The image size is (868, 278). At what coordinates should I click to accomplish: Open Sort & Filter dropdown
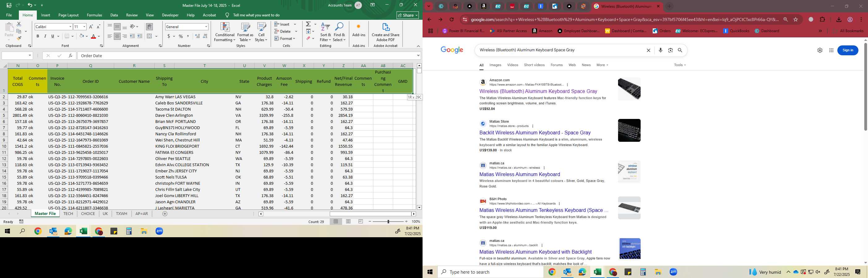point(325,32)
